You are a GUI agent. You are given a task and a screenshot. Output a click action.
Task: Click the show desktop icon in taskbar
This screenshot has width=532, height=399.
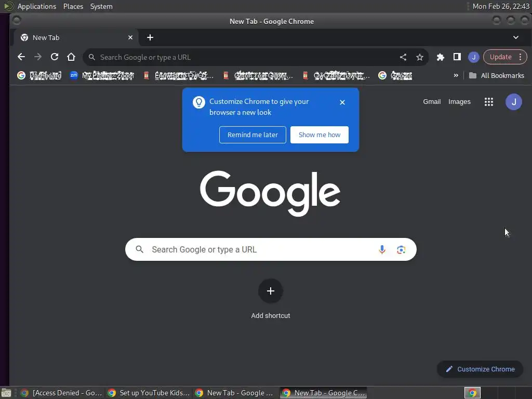point(6,393)
